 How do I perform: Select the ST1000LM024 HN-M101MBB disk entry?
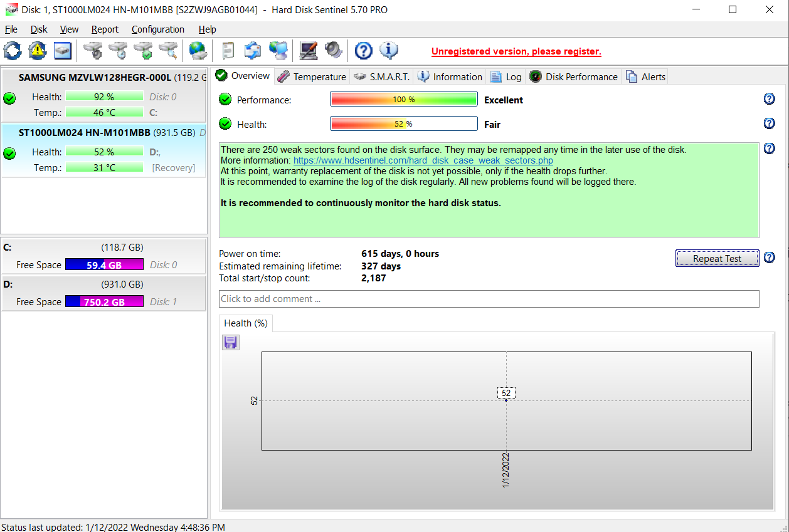[104, 150]
